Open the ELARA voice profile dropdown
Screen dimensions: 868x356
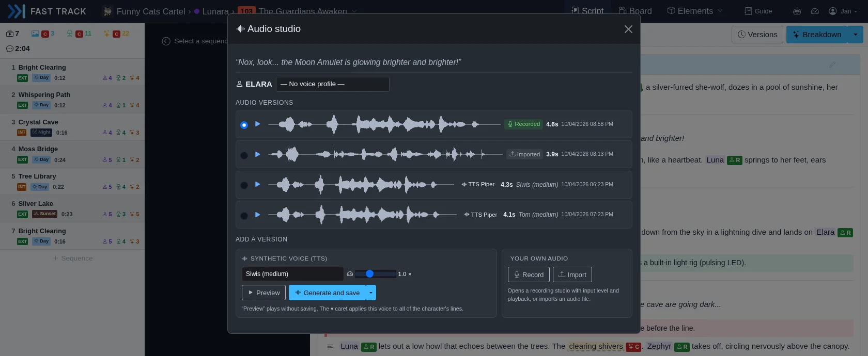333,84
